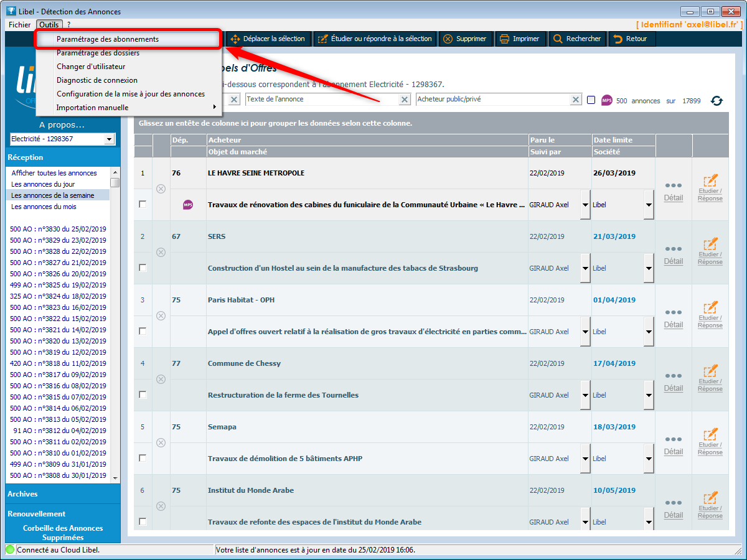Screen dimensions: 747x560
Task: Click the remove circle icon for Semapa row
Action: [x=161, y=442]
